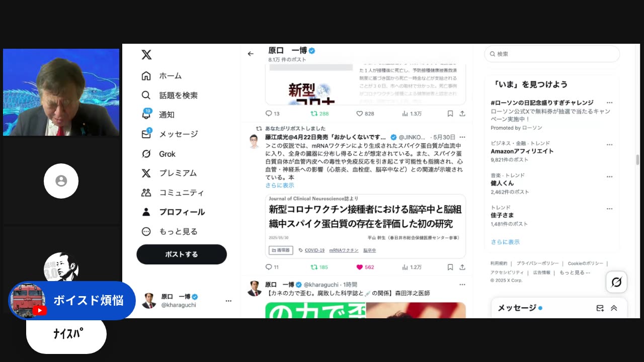
Task: Open 佳子さま trend
Action: 502,215
